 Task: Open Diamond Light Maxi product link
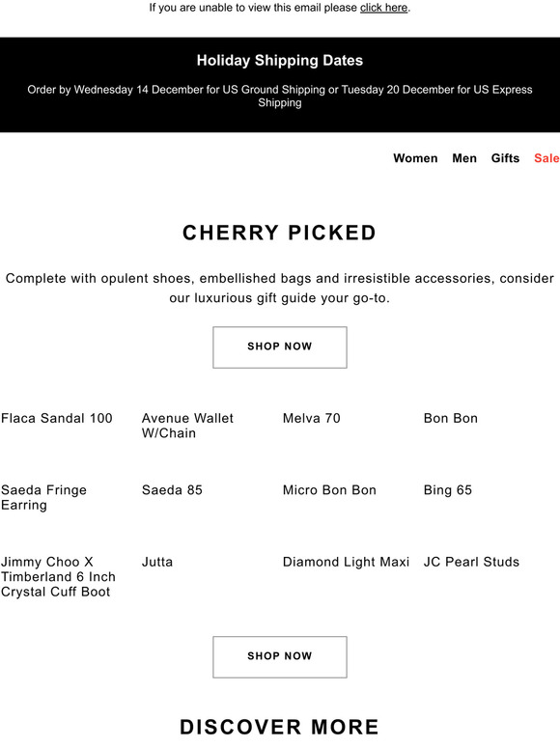[x=346, y=562]
